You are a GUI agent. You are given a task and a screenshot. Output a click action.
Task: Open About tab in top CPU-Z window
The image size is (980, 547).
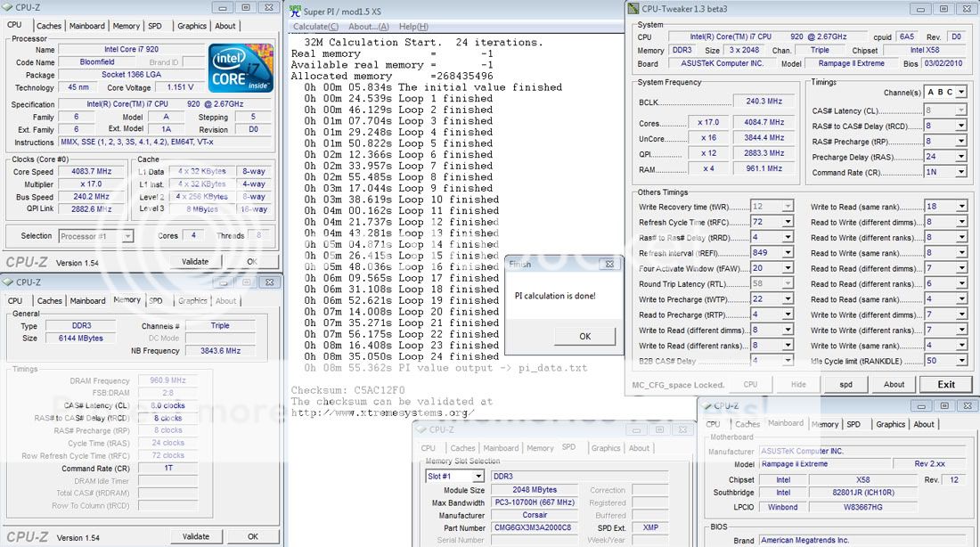pos(225,26)
